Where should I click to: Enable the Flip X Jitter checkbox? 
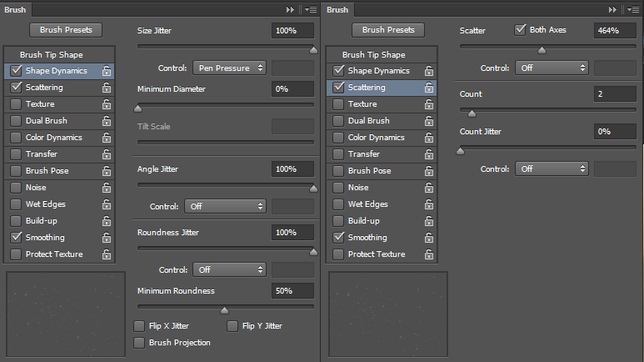tap(139, 326)
